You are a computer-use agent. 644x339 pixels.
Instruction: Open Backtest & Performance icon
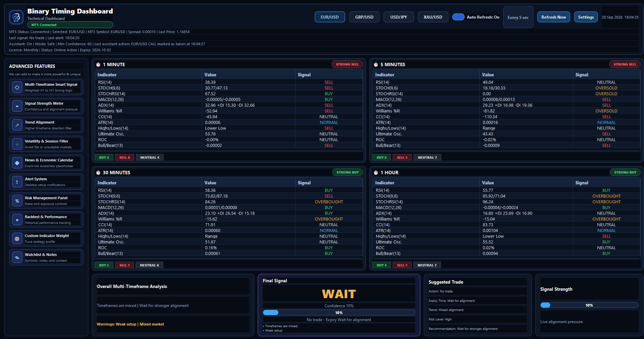(17, 219)
